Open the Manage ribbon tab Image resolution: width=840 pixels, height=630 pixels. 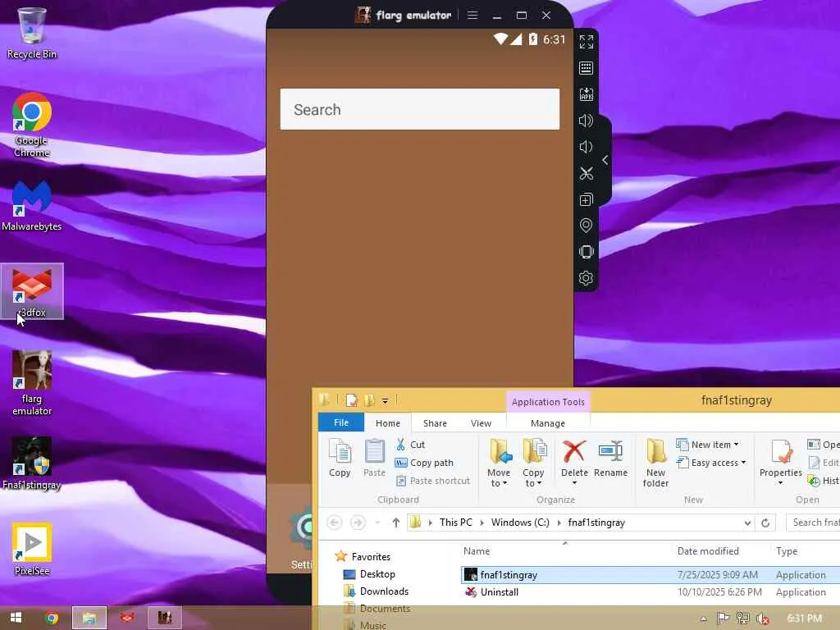point(547,423)
